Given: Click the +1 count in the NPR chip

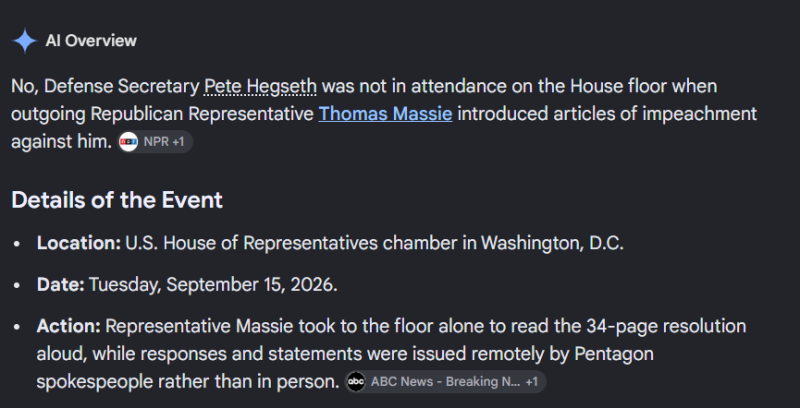Looking at the screenshot, I should click(178, 142).
